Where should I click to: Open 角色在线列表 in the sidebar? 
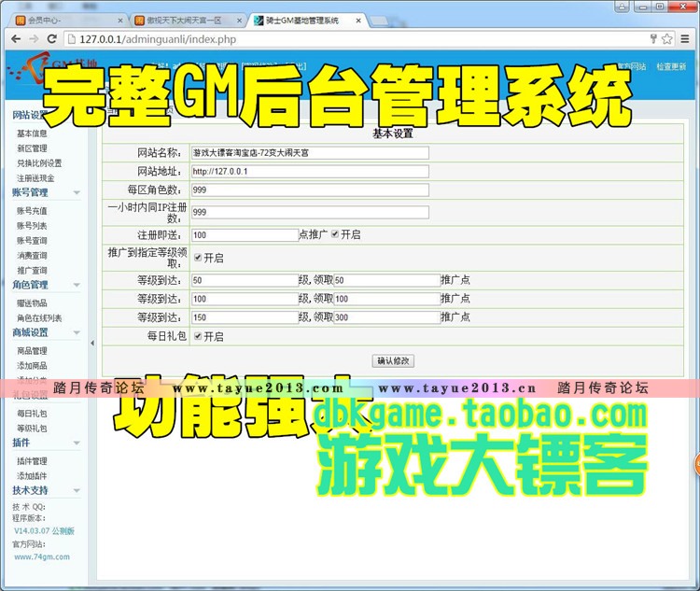[39, 317]
